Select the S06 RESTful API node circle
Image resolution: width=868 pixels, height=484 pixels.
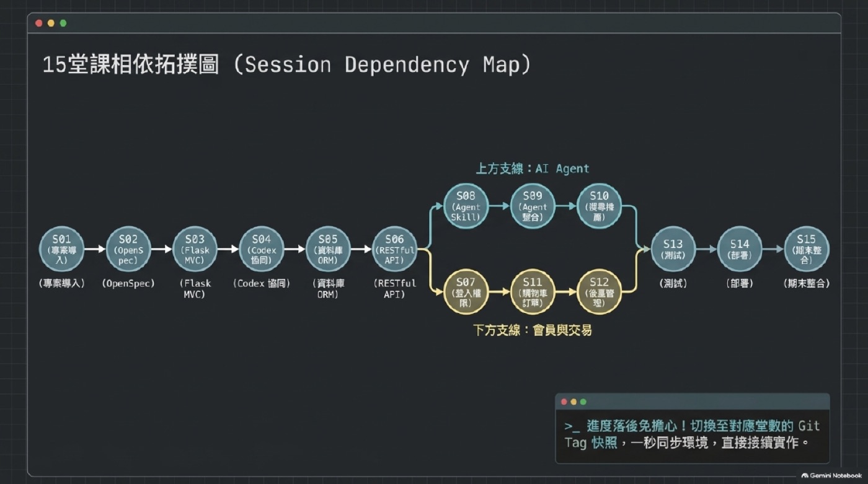(x=395, y=249)
